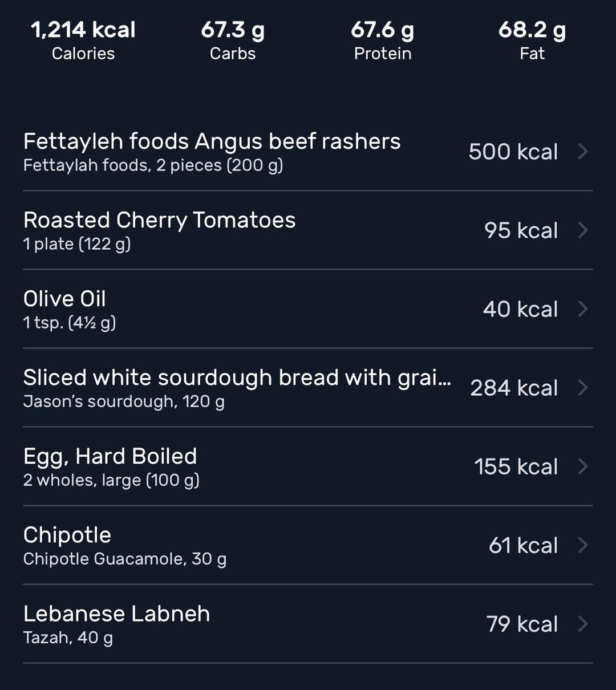Open the Lebanese Labneh entry
The image size is (616, 690).
coord(116,614)
